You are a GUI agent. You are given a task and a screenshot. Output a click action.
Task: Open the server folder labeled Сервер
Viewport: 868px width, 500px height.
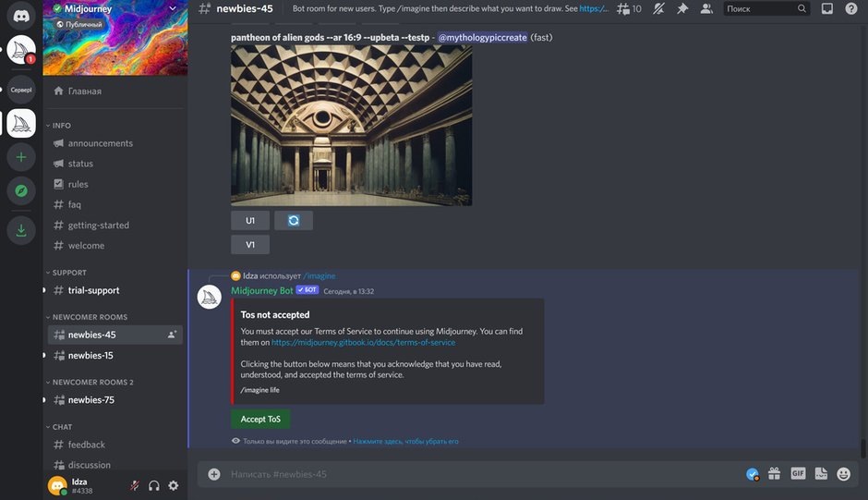click(x=21, y=90)
